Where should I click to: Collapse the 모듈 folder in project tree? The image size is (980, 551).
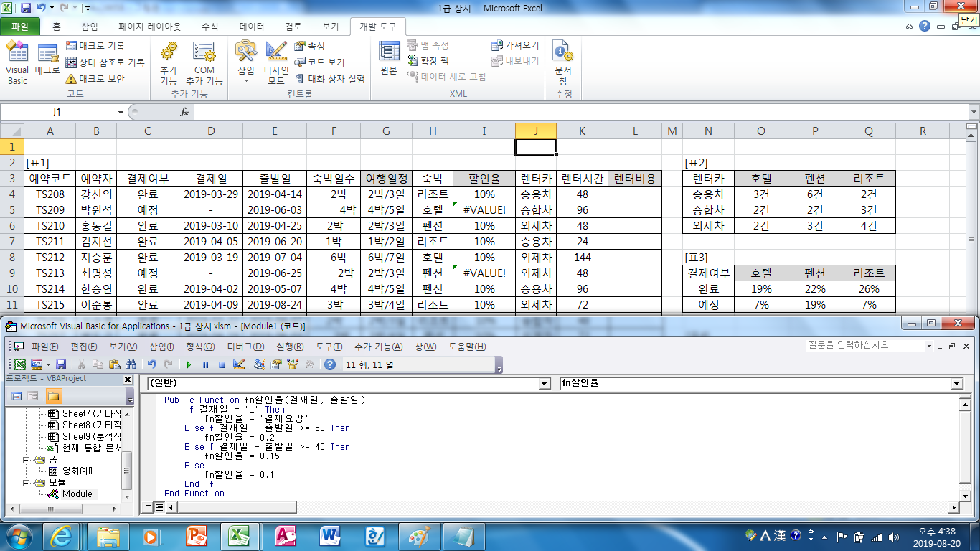tap(27, 483)
